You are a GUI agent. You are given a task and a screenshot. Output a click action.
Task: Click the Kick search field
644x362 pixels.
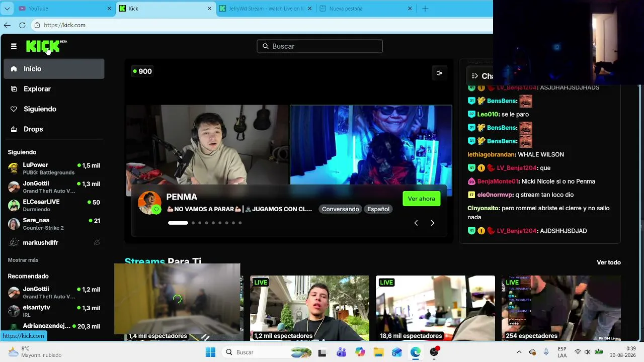319,46
